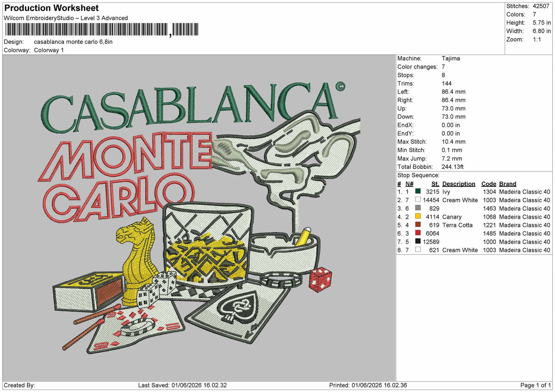Viewport: 555px width, 392px height.
Task: Select the EndY value "0.00 in"
Action: 451,133
